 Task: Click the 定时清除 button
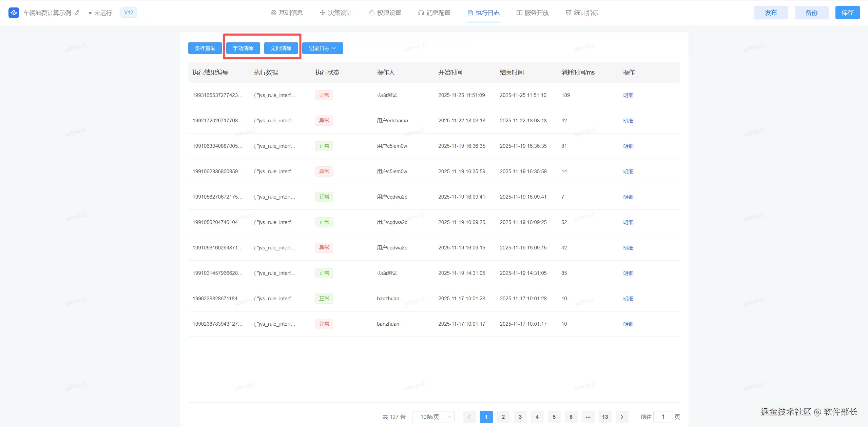281,48
